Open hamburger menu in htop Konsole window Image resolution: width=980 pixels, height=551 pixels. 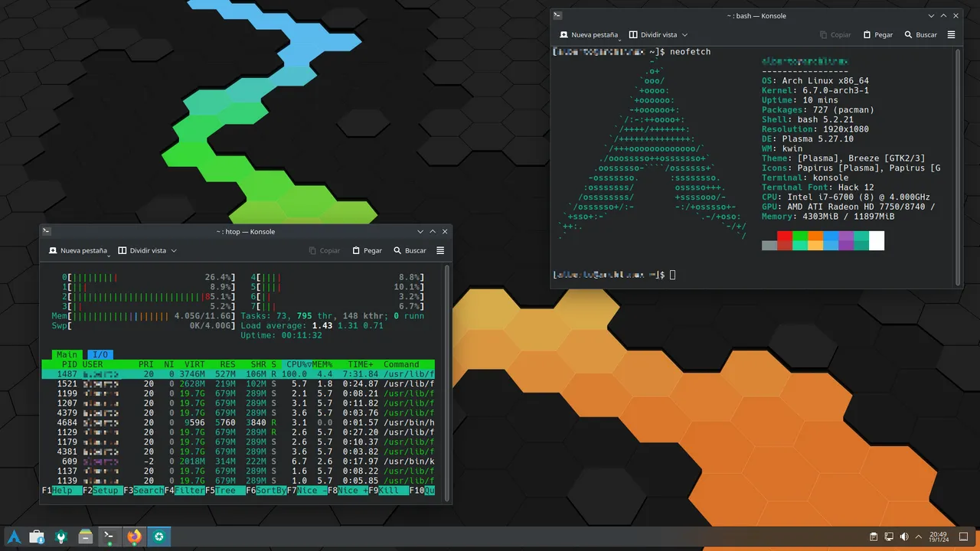(440, 250)
